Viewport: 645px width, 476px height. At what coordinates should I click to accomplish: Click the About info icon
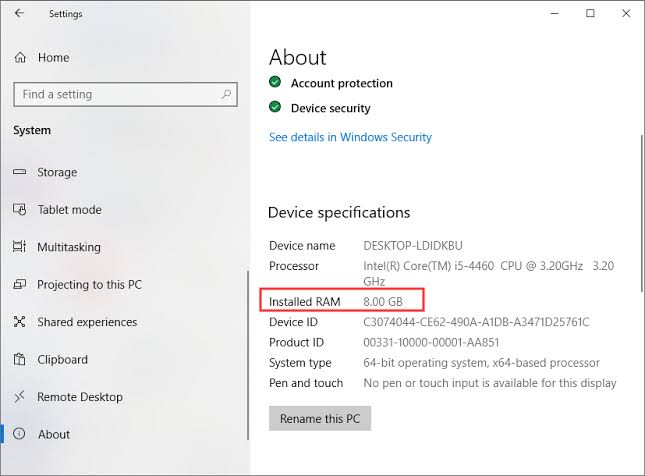pos(19,434)
